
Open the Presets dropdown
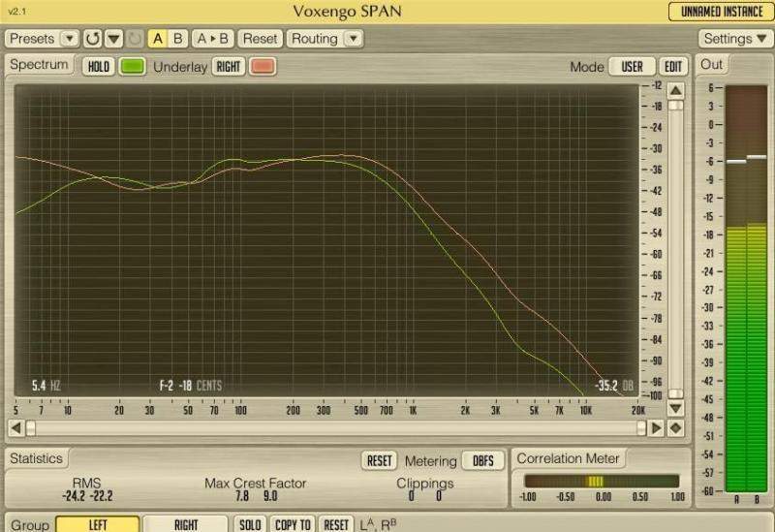43,39
